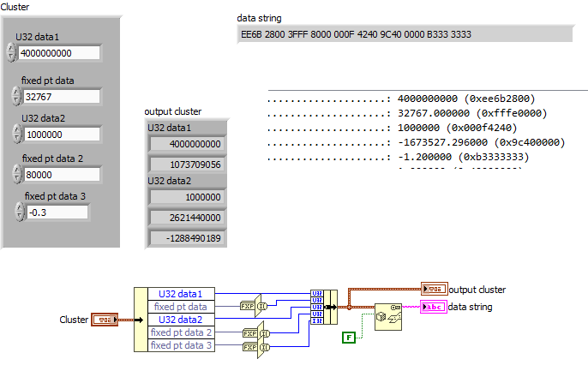Click the U32 data1 label in output cluster

[x=169, y=128]
